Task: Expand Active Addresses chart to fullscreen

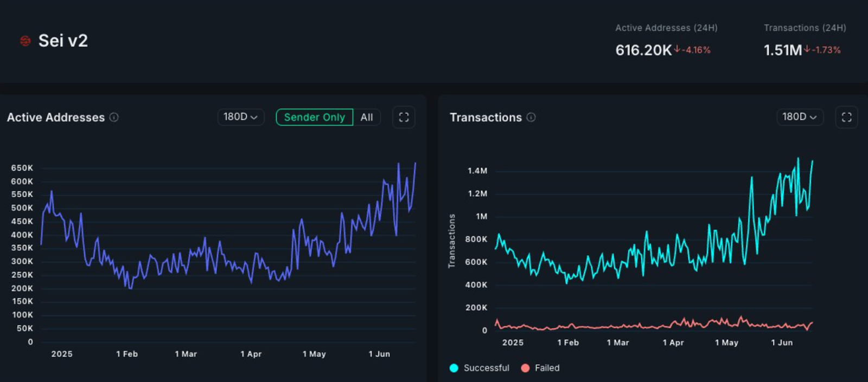Action: [x=404, y=117]
